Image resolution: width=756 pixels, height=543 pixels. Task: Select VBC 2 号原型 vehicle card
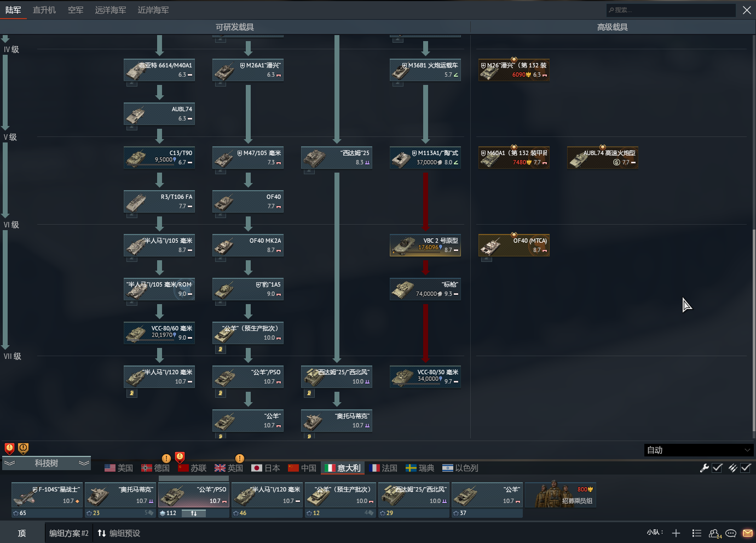(x=425, y=245)
